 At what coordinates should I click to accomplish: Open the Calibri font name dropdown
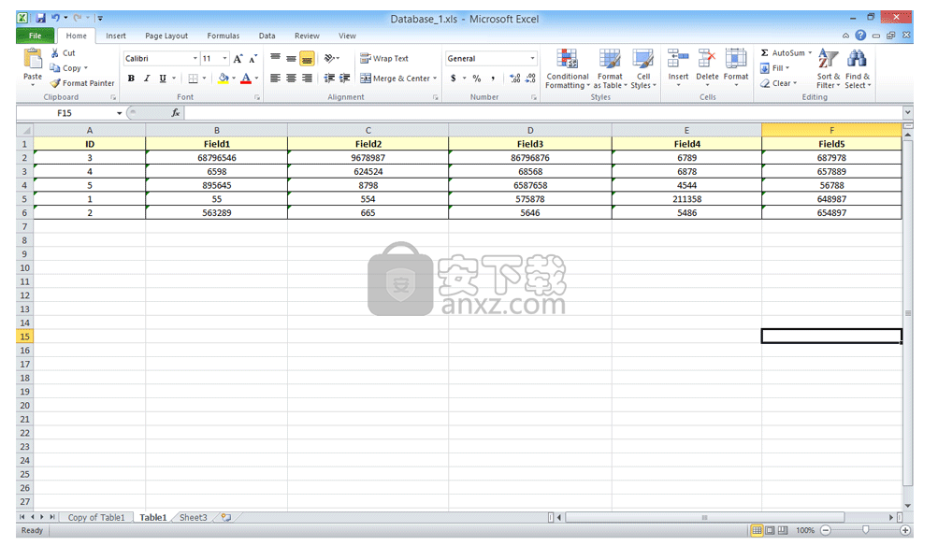click(x=195, y=58)
